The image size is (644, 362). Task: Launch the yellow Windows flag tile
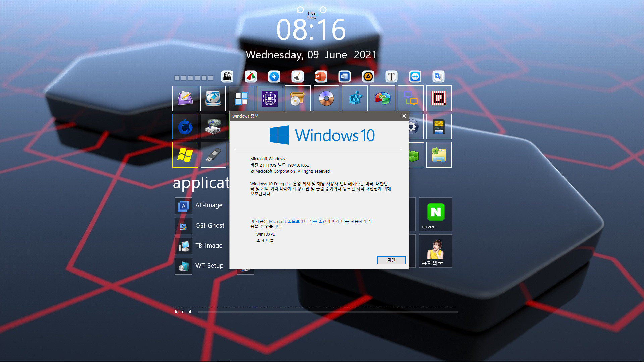pyautogui.click(x=185, y=155)
